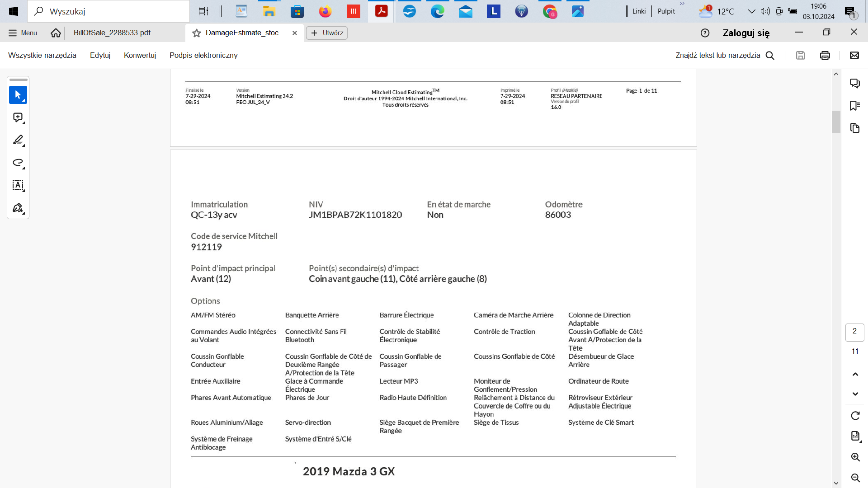868x488 pixels.
Task: Click the weather 12°C widget
Action: (x=716, y=11)
